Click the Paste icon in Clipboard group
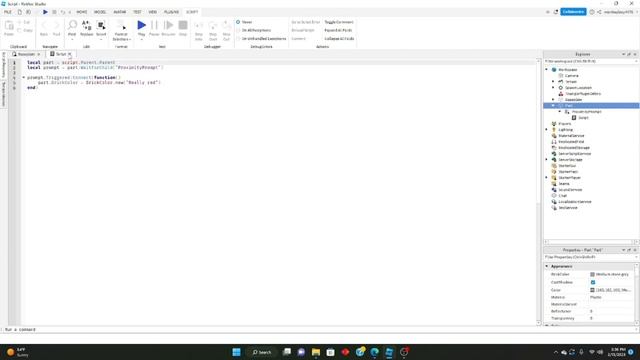Screen dimensions: 640x360 point(9,26)
